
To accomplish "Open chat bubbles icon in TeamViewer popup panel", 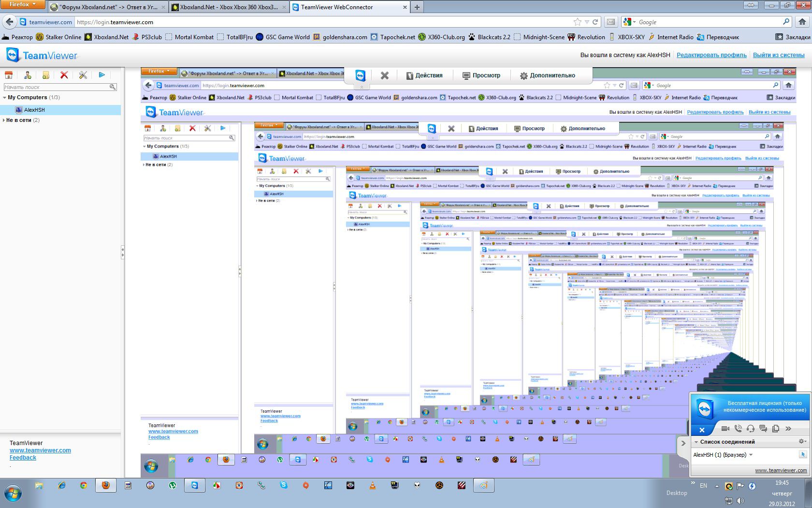I will 763,428.
